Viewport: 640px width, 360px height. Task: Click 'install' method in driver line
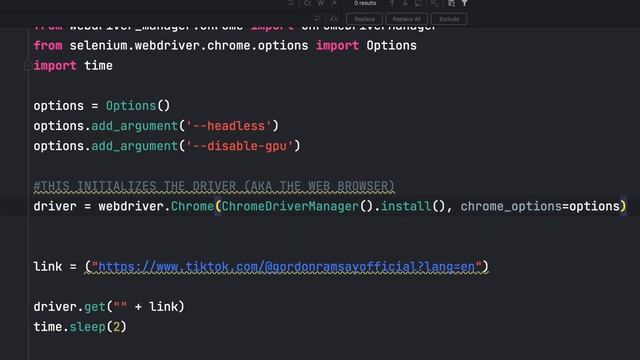[x=406, y=207]
